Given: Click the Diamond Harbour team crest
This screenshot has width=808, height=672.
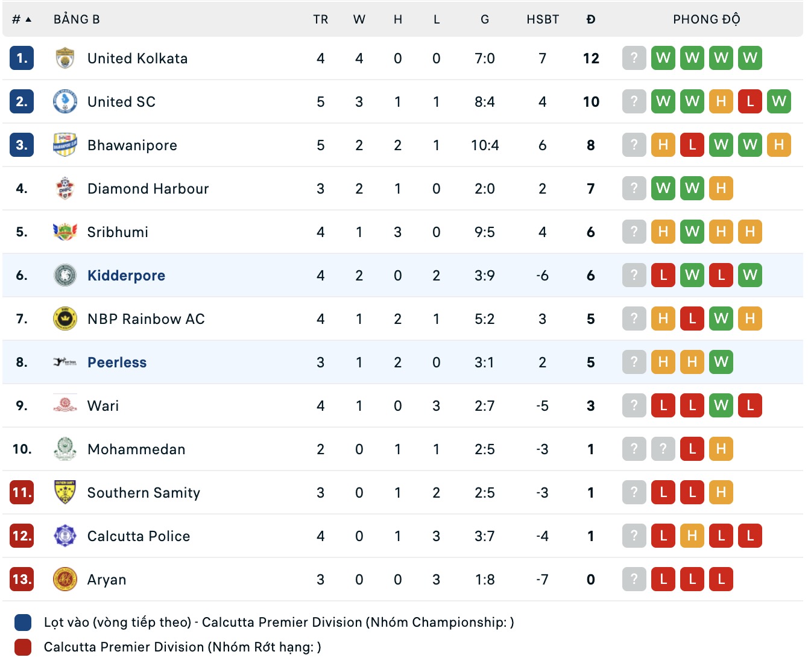Looking at the screenshot, I should (65, 189).
